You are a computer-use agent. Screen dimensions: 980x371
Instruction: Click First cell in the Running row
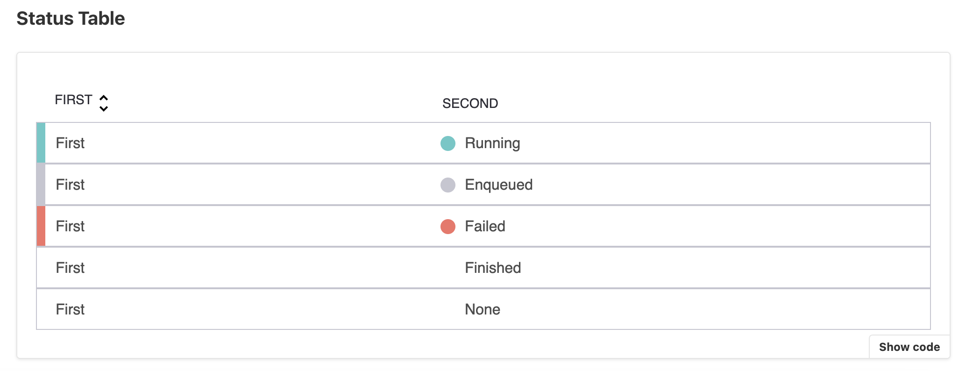[x=70, y=143]
